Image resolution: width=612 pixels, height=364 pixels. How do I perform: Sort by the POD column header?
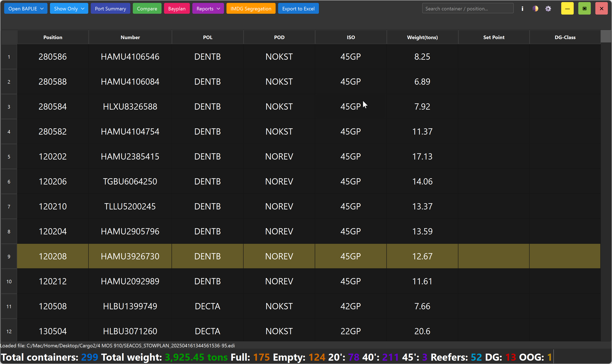point(279,37)
